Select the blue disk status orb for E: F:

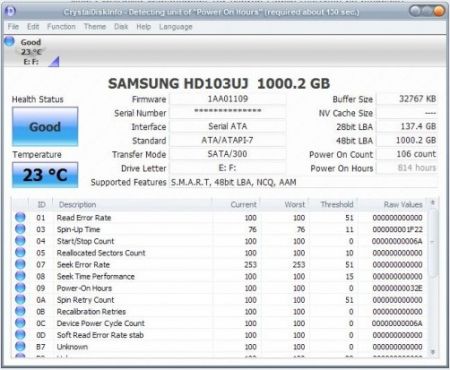click(x=9, y=41)
